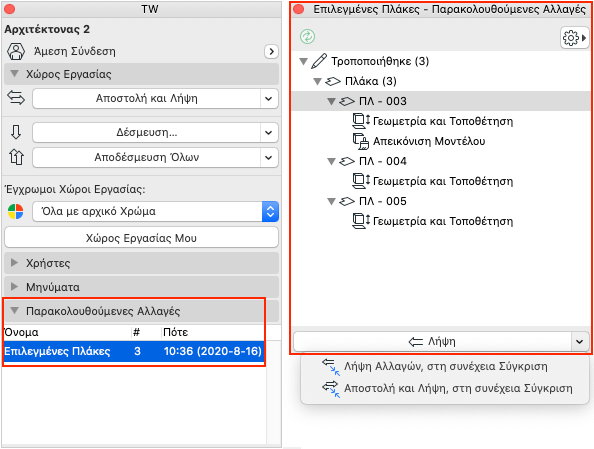Open dropdown next to Αποστολή και Λήψη

pyautogui.click(x=269, y=99)
